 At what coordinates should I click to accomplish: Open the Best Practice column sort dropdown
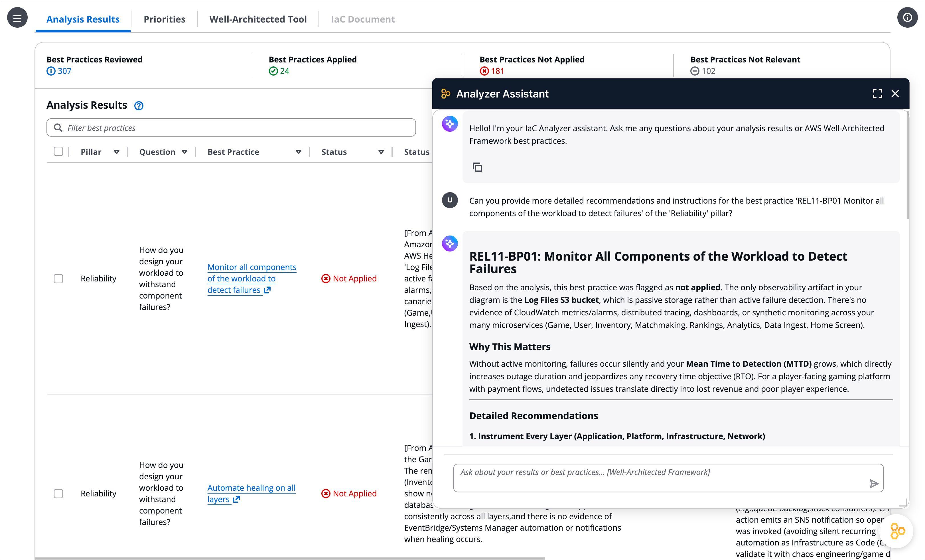click(x=299, y=152)
